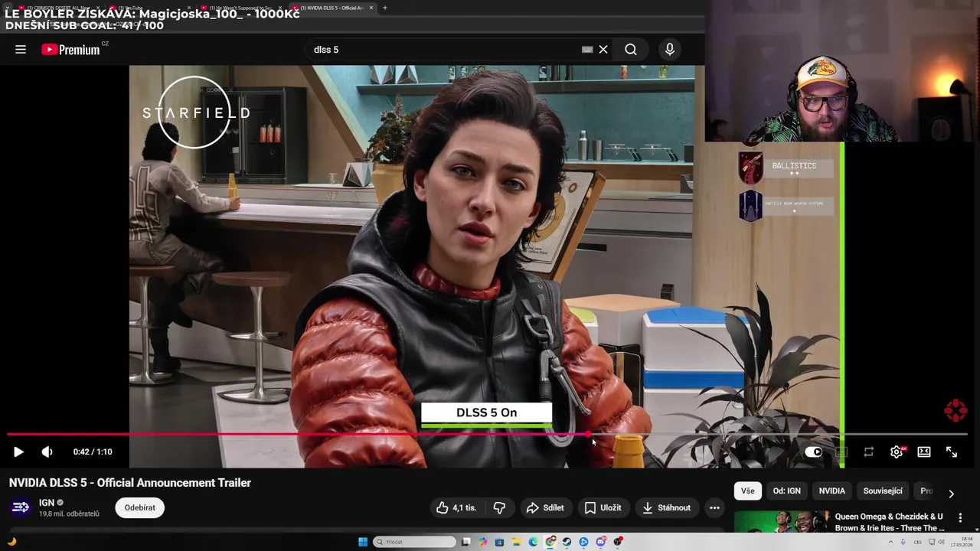Viewport: 980px width, 551px height.
Task: Open Microsoft Edge from taskbar
Action: (533, 542)
